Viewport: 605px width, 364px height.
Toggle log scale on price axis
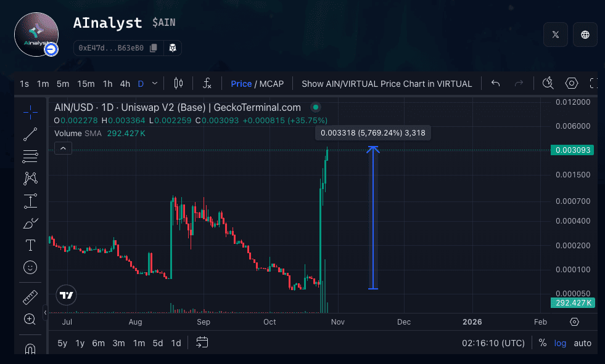point(560,343)
